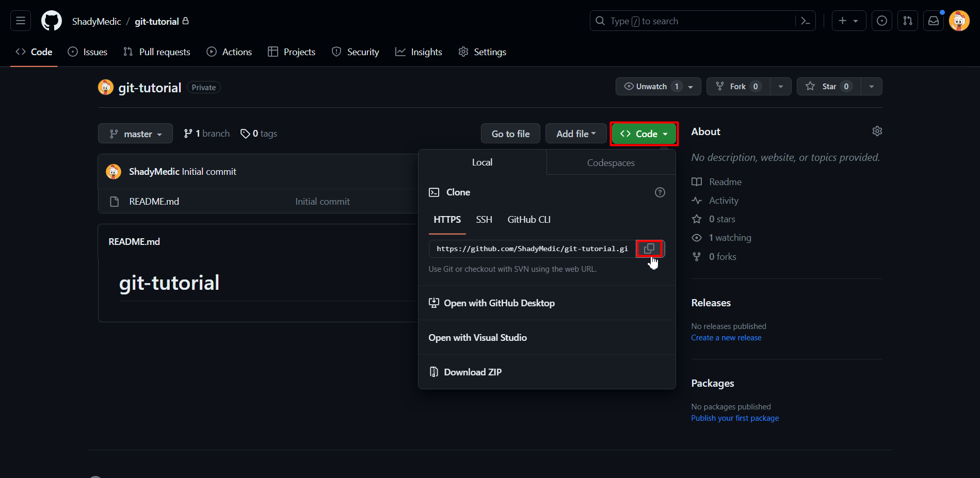Expand the Fork options dropdown arrow
Viewport: 980px width, 478px height.
(x=780, y=87)
